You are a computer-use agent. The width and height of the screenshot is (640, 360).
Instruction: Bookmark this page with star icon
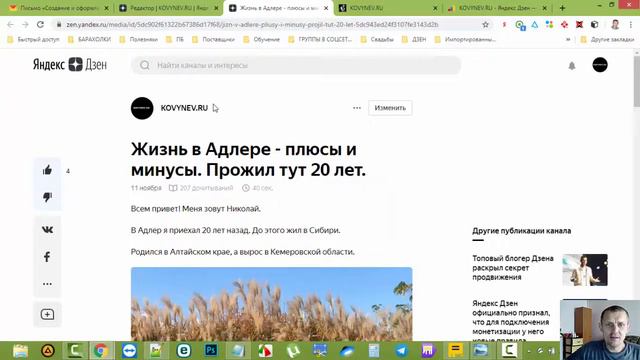pyautogui.click(x=485, y=24)
